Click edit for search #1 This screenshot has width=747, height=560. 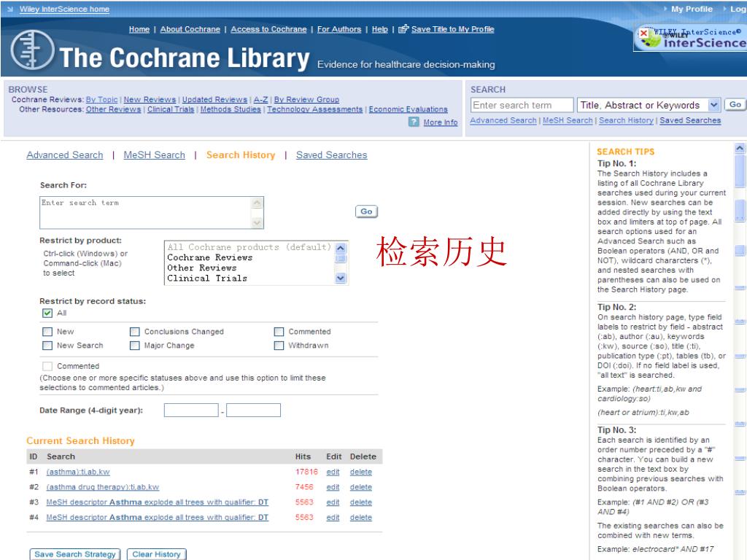(333, 472)
